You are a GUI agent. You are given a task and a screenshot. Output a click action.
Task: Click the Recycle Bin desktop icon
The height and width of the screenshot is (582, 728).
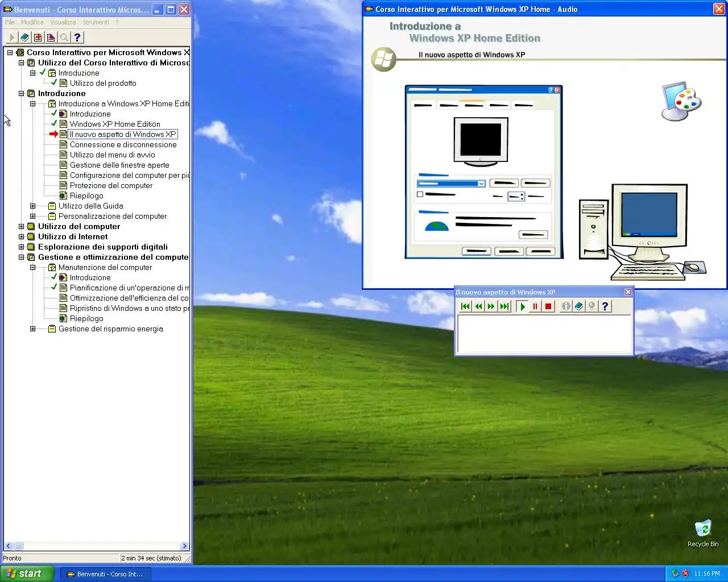[x=703, y=533]
